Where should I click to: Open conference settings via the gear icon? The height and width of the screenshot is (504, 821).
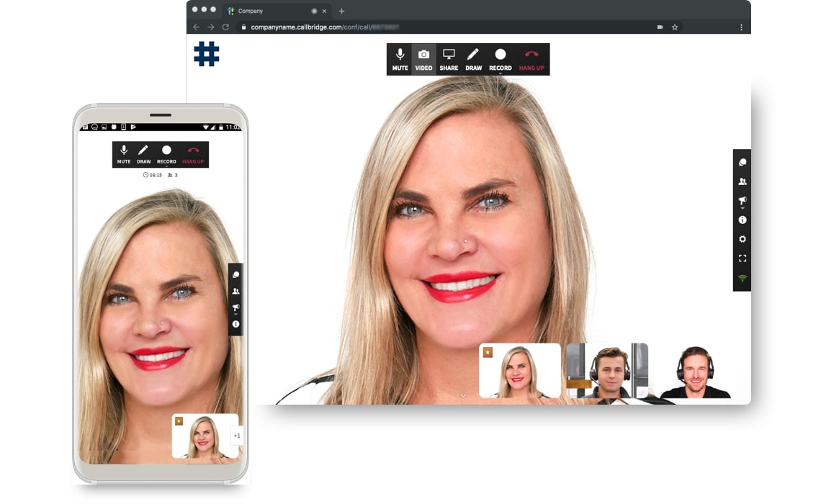point(742,239)
